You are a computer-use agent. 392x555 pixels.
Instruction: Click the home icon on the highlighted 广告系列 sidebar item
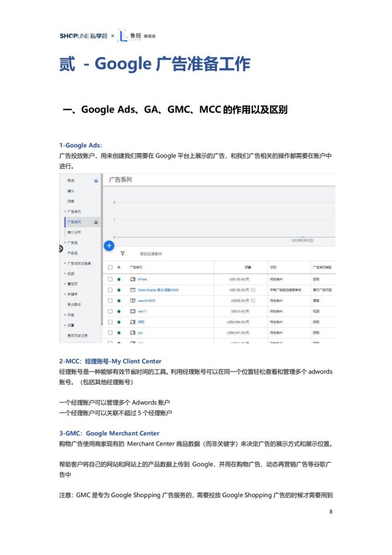click(x=96, y=222)
